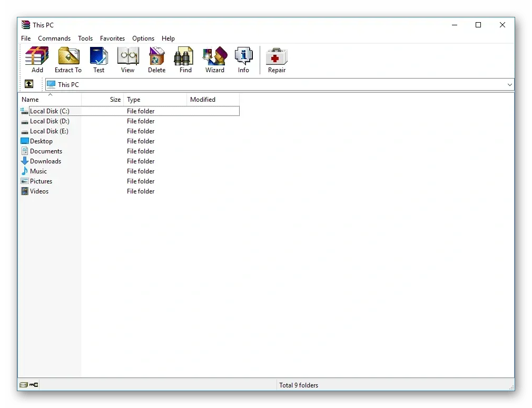Select the Local Disk (D:) row name
The width and height of the screenshot is (532, 408).
click(x=50, y=121)
